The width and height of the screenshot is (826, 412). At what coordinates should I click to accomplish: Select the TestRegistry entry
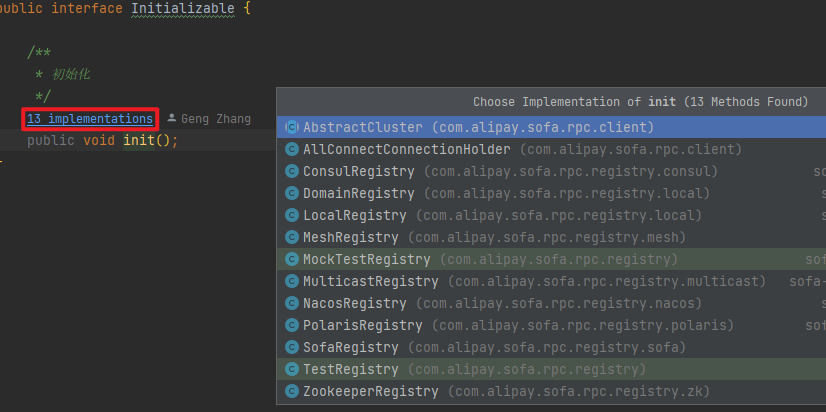pyautogui.click(x=551, y=369)
